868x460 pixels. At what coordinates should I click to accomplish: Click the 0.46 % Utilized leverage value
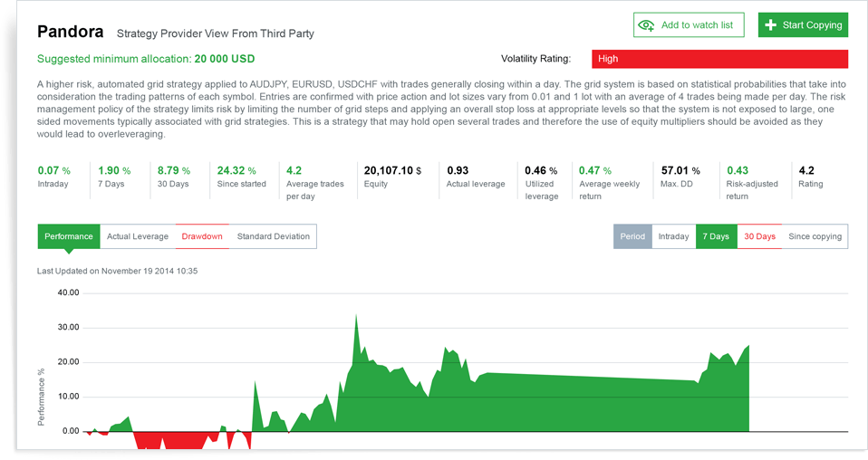(541, 170)
